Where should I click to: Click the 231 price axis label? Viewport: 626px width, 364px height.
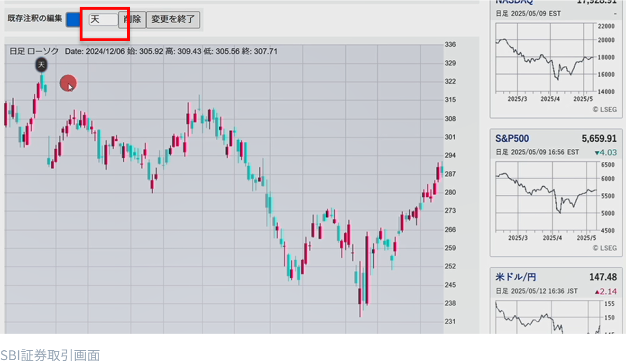click(451, 321)
